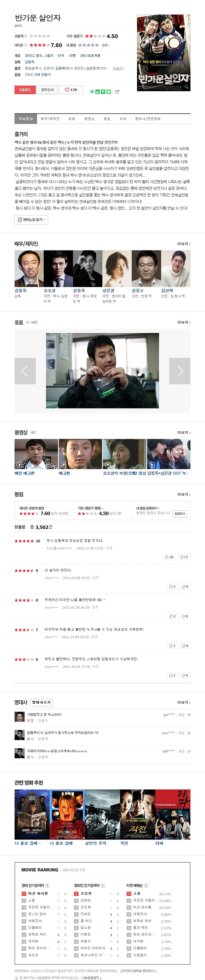Expand the 제작노트 보기 dropdown

pos(31,219)
